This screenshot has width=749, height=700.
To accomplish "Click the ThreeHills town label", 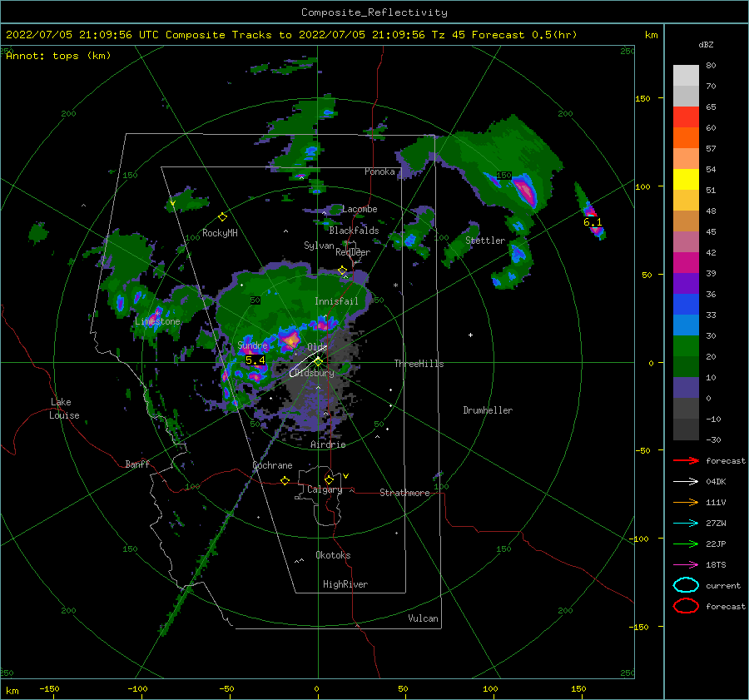I will [x=419, y=364].
